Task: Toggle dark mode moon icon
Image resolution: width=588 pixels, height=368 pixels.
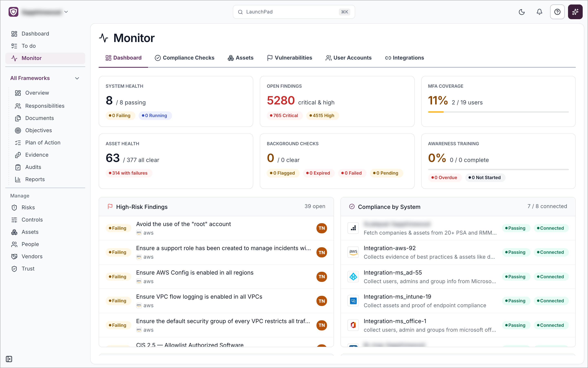Action: 522,12
